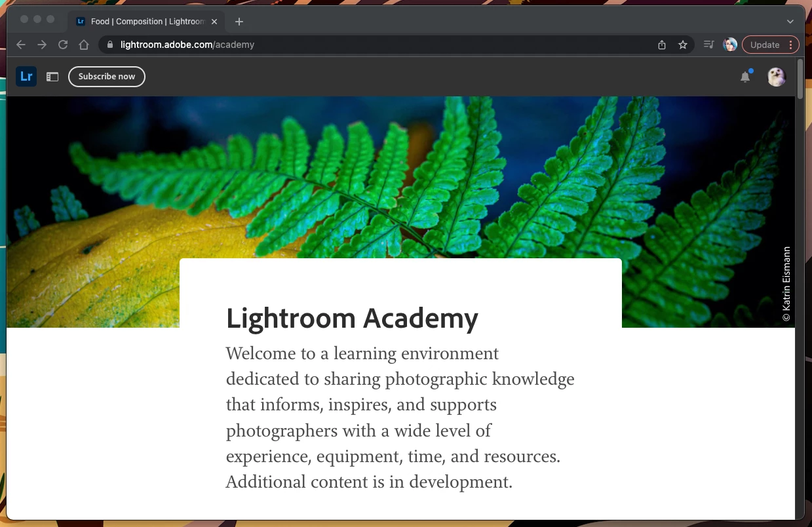
Task: View site info via lock icon
Action: (109, 45)
